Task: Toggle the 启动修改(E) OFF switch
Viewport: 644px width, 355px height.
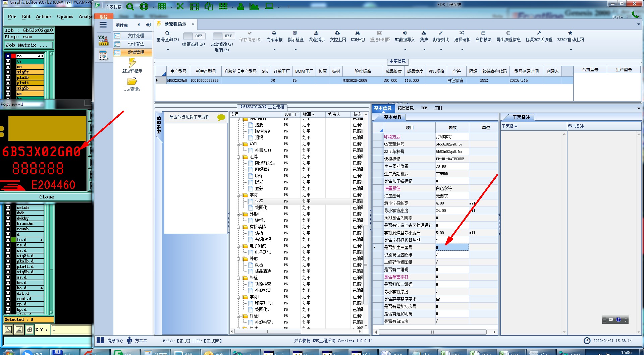Action: 223,36
